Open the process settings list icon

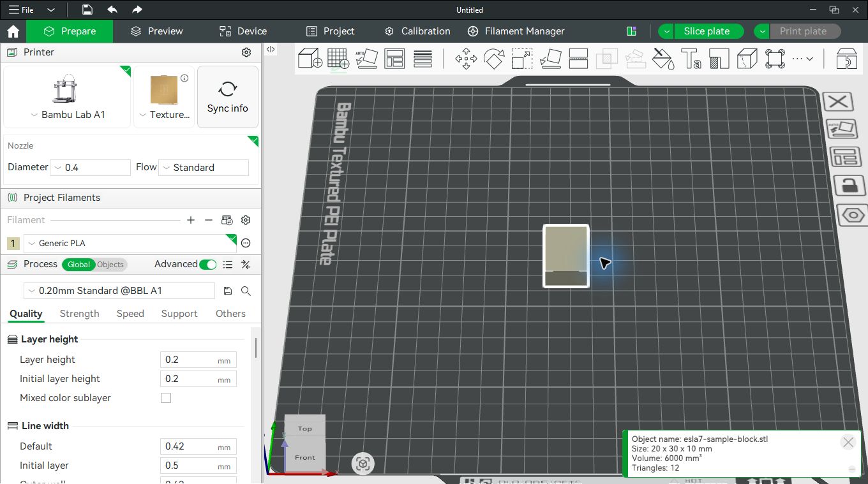pyautogui.click(x=228, y=265)
